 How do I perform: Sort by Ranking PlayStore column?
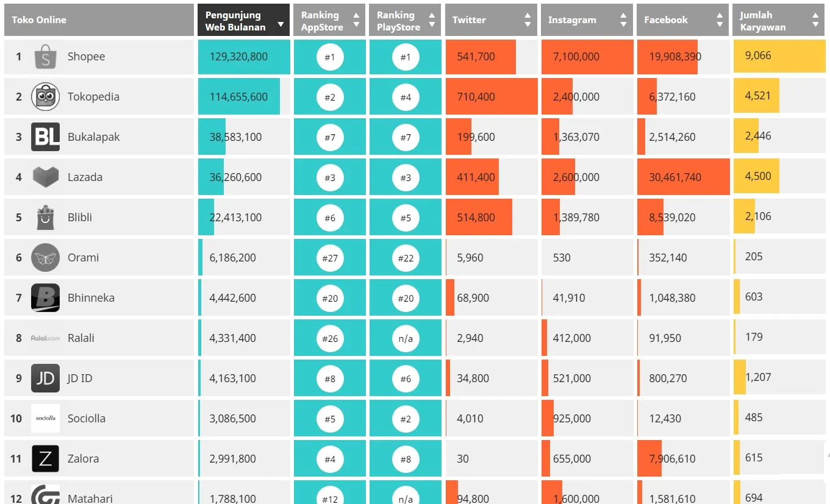[405, 21]
